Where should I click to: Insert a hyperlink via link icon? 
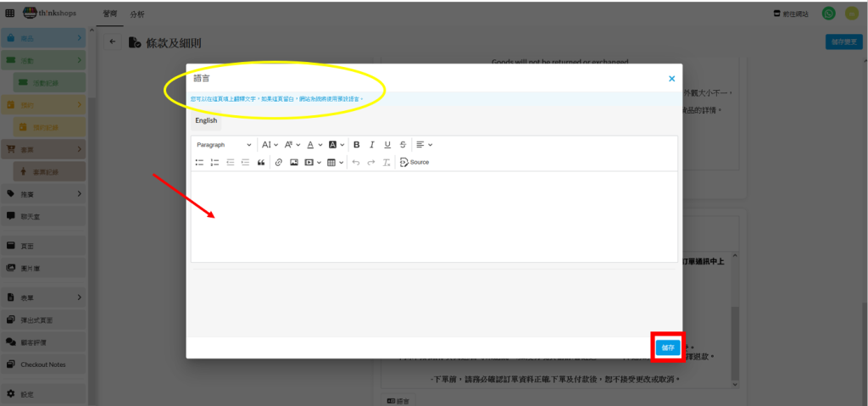(x=278, y=162)
